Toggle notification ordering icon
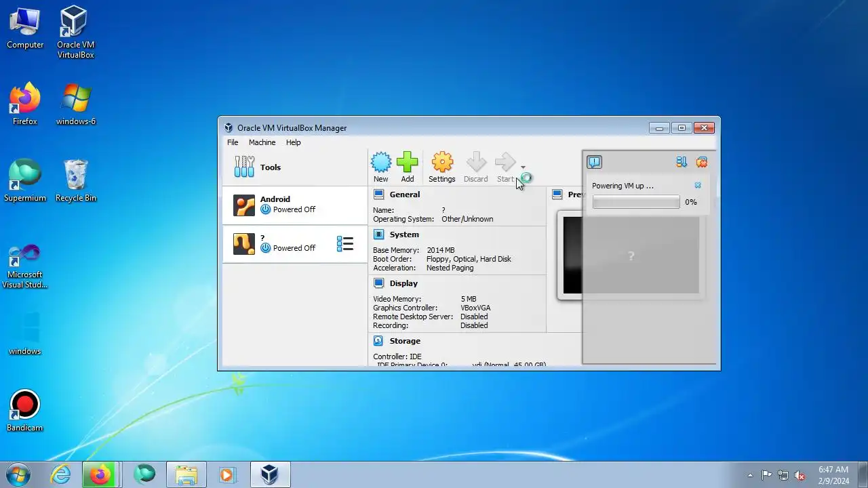 [x=682, y=162]
